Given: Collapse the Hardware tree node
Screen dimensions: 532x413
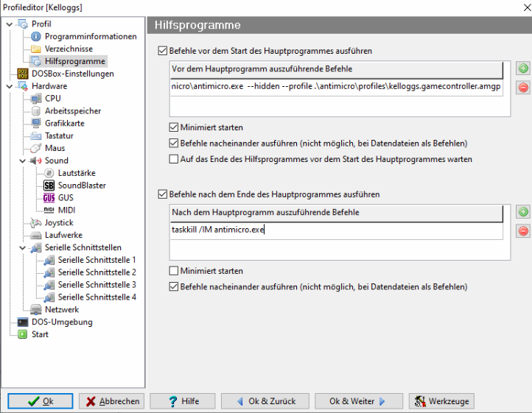Looking at the screenshot, I should pyautogui.click(x=9, y=86).
